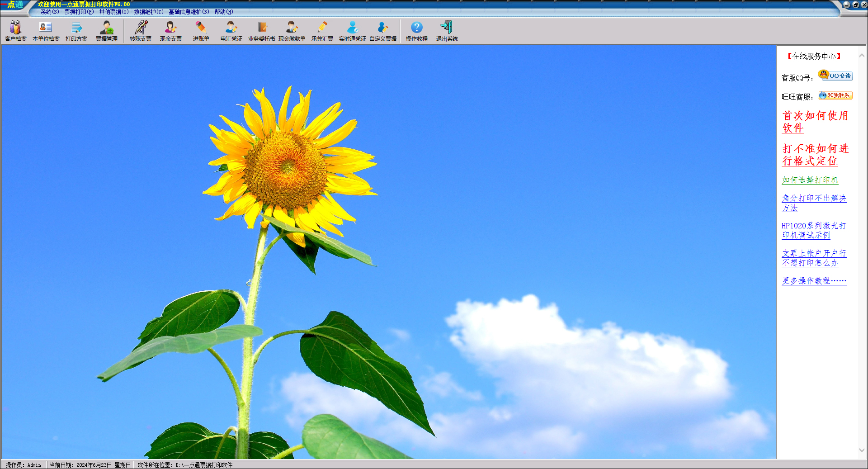Open the 系统(S) menu
This screenshot has height=469, width=868.
[50, 12]
